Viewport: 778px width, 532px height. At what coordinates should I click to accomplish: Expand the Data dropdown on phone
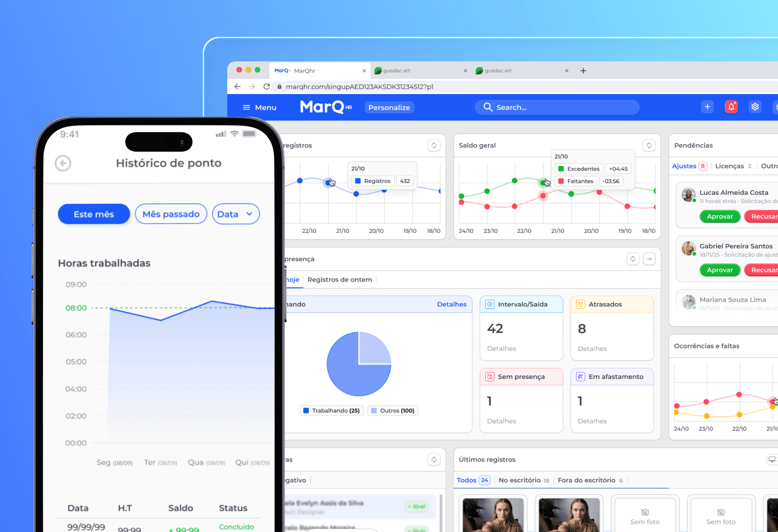tap(236, 214)
